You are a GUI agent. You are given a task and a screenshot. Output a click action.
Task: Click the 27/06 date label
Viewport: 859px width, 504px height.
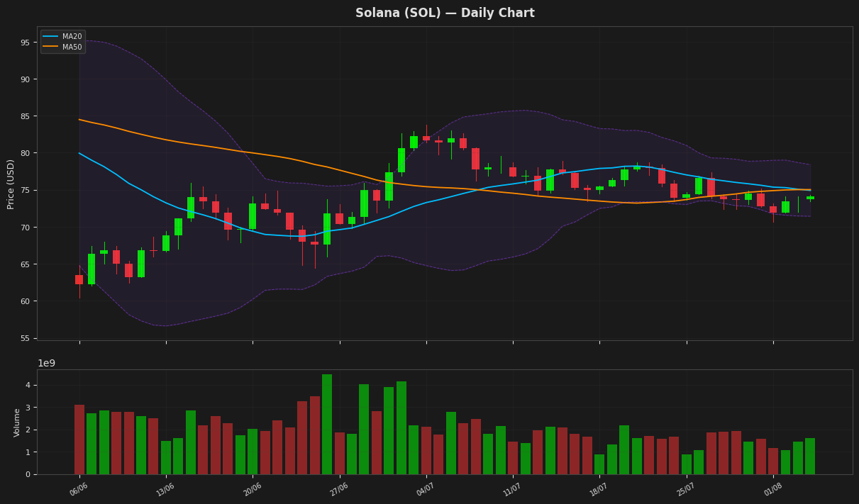[339, 489]
